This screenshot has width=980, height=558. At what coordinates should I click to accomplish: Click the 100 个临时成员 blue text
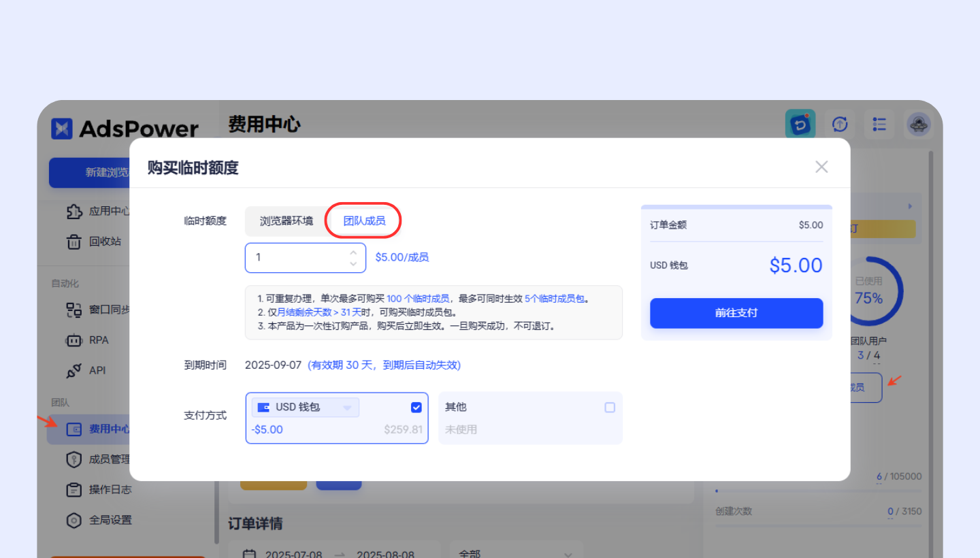pyautogui.click(x=418, y=299)
